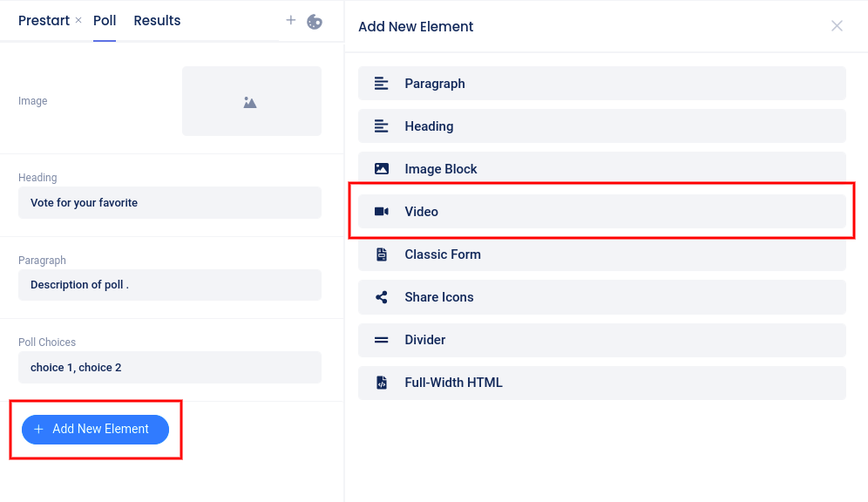Add a Share Icons element

tap(601, 297)
